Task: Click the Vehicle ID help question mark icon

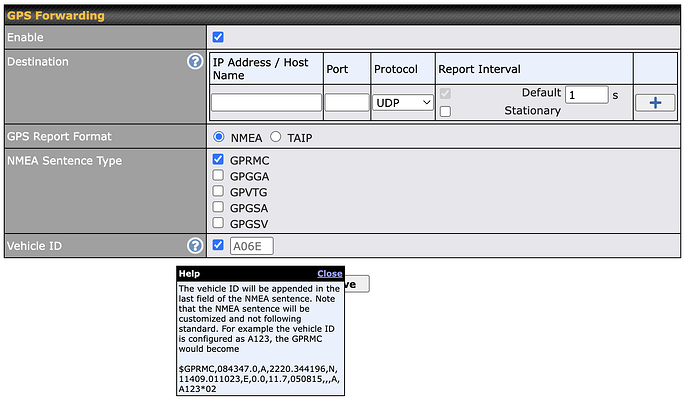Action: coord(195,245)
